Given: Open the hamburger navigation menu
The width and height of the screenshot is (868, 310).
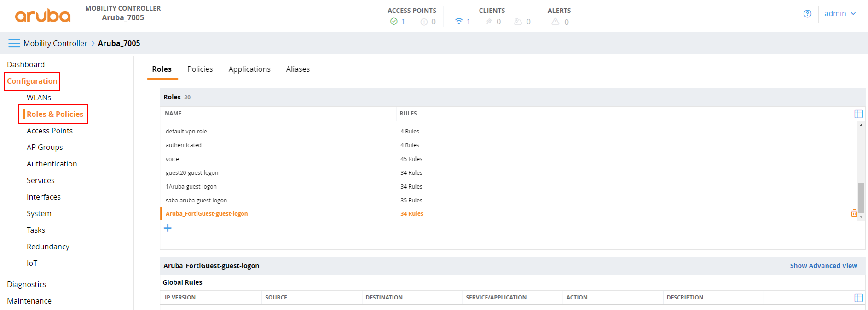Looking at the screenshot, I should pos(14,43).
